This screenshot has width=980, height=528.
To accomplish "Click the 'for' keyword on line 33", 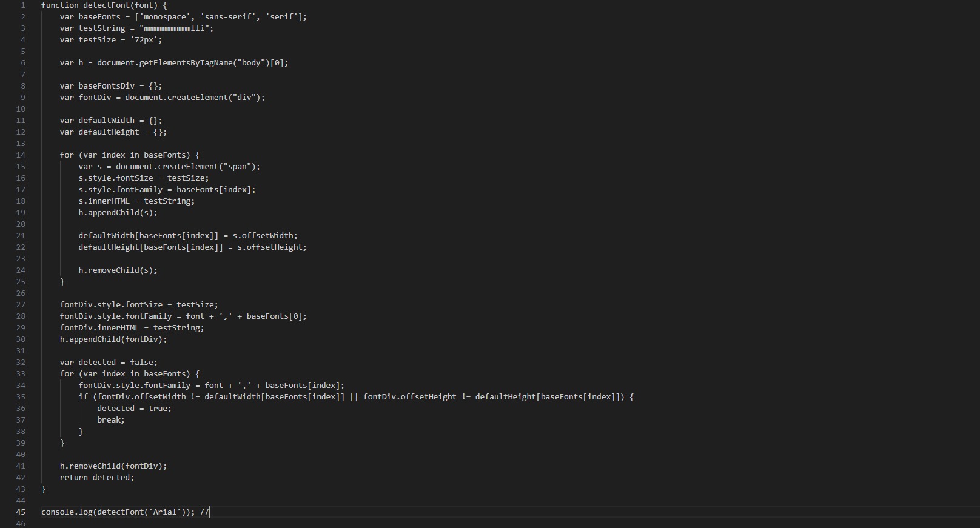I will point(67,373).
